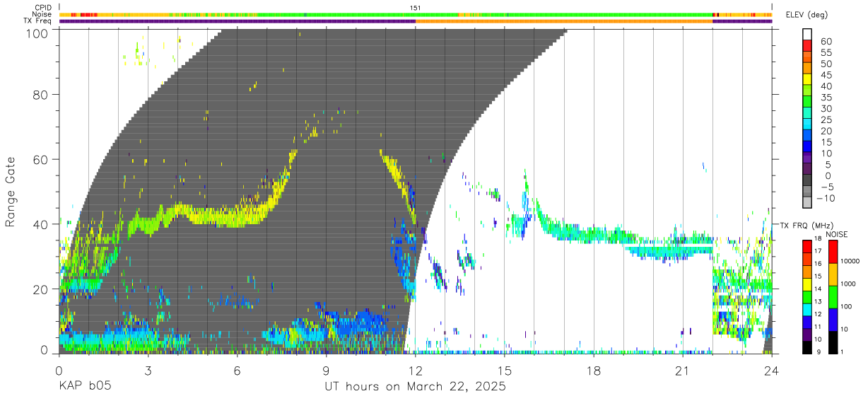Click the y-axis tick label 80

(x=40, y=94)
